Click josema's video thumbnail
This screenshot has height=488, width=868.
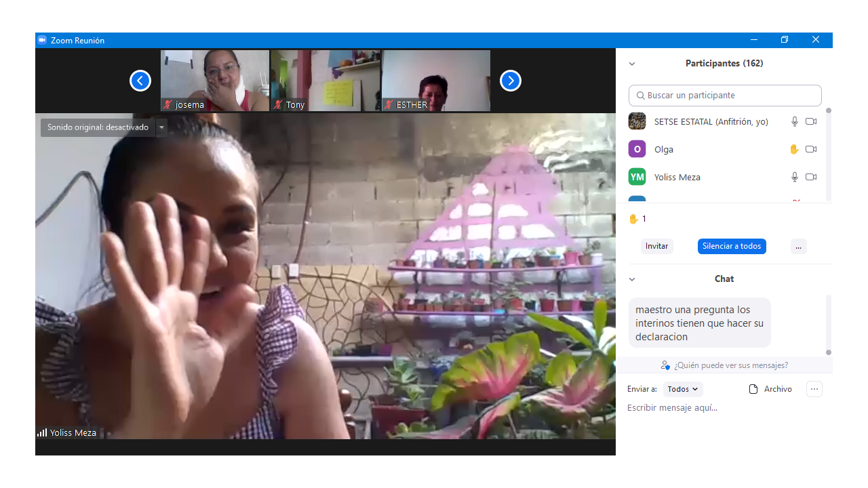tap(215, 81)
